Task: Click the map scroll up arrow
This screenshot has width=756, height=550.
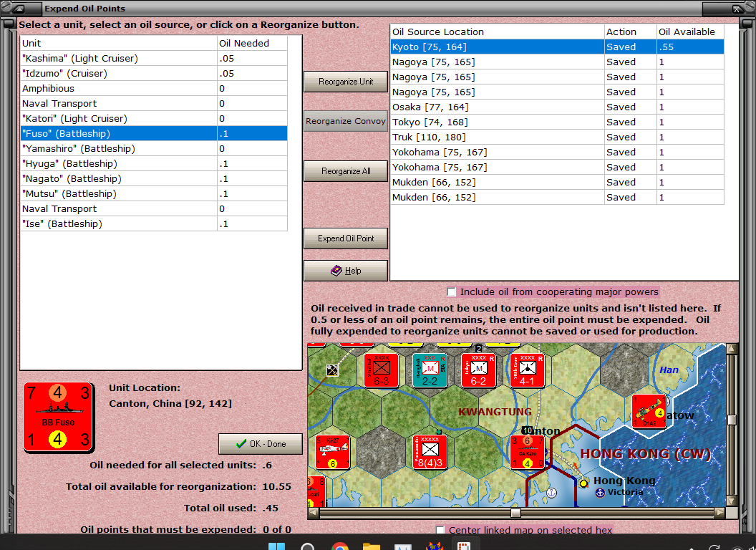Action: pos(732,348)
